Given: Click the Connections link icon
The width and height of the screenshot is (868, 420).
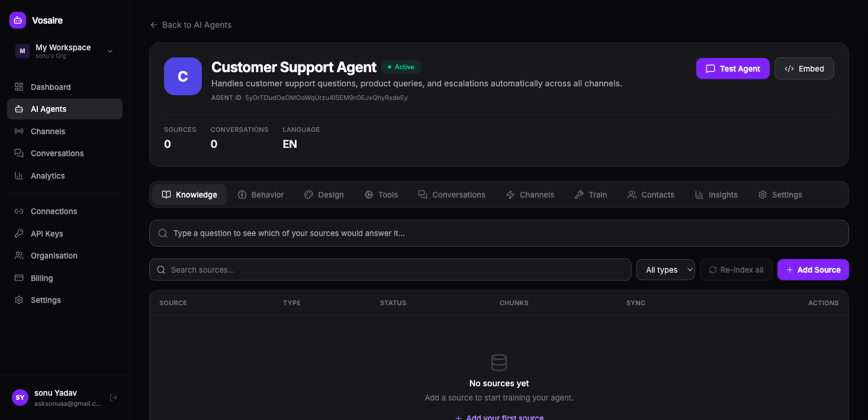Looking at the screenshot, I should tap(19, 211).
